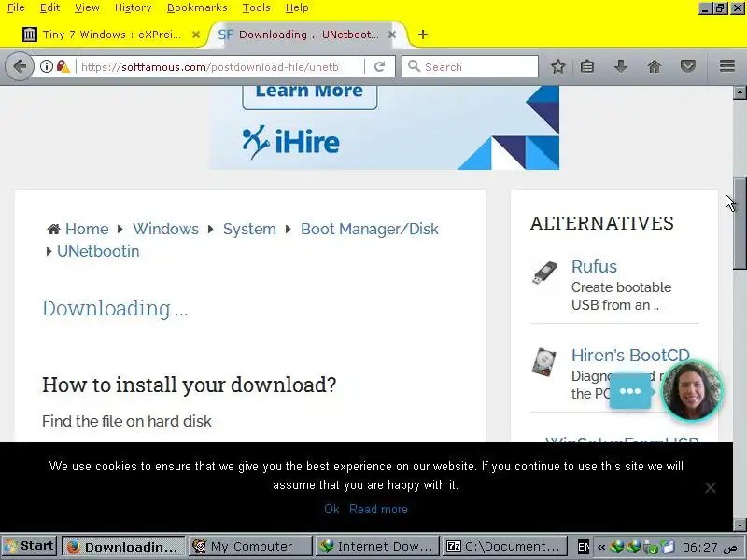Reload the page with the refresh icon
Viewport: 747px width, 560px height.
click(x=379, y=66)
